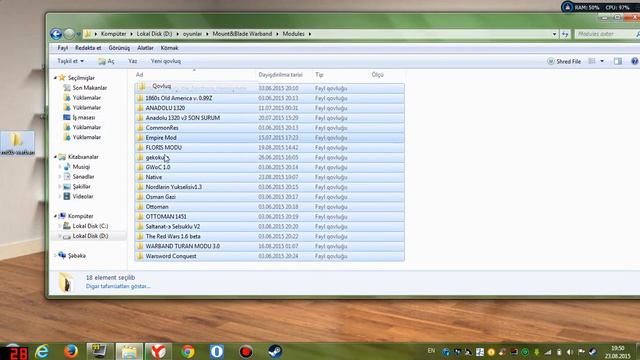Collapse the Seçilmişlər favorites group

point(55,78)
